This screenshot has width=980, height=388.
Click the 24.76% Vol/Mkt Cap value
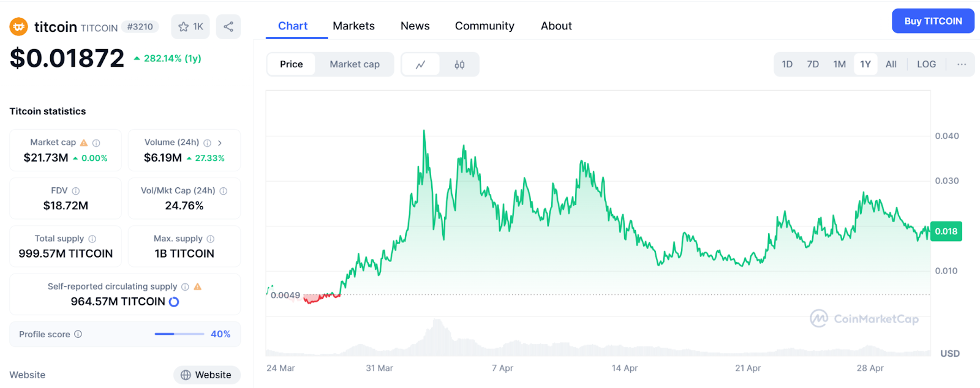pyautogui.click(x=184, y=206)
